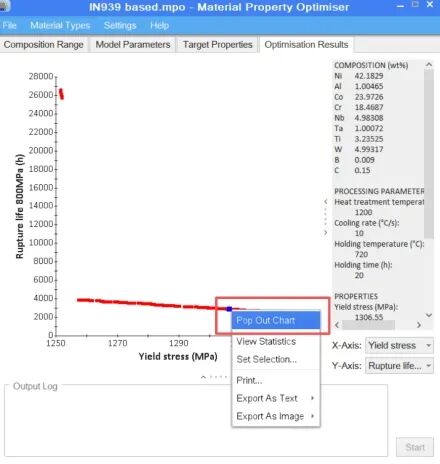The height and width of the screenshot is (464, 440).
Task: Click the disabled Start button
Action: pos(415,447)
